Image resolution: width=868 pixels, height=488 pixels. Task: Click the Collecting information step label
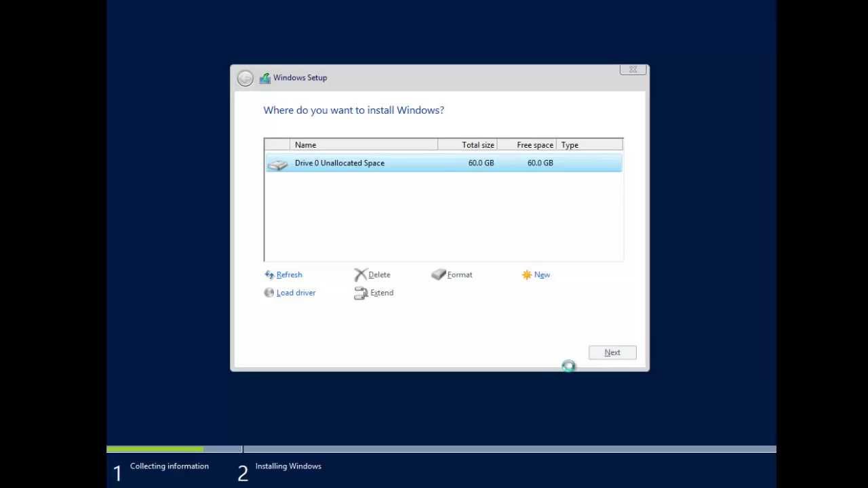point(170,466)
